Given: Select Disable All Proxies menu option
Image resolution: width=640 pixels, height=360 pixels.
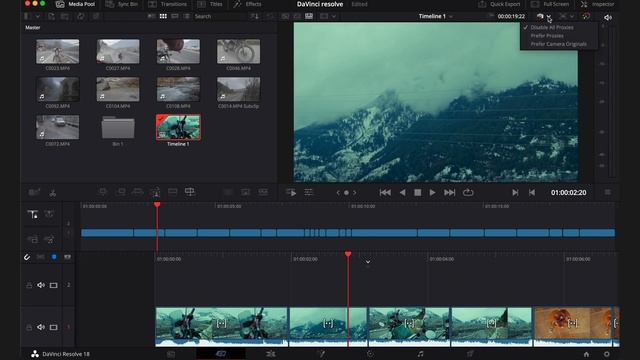Looking at the screenshot, I should click(552, 27).
